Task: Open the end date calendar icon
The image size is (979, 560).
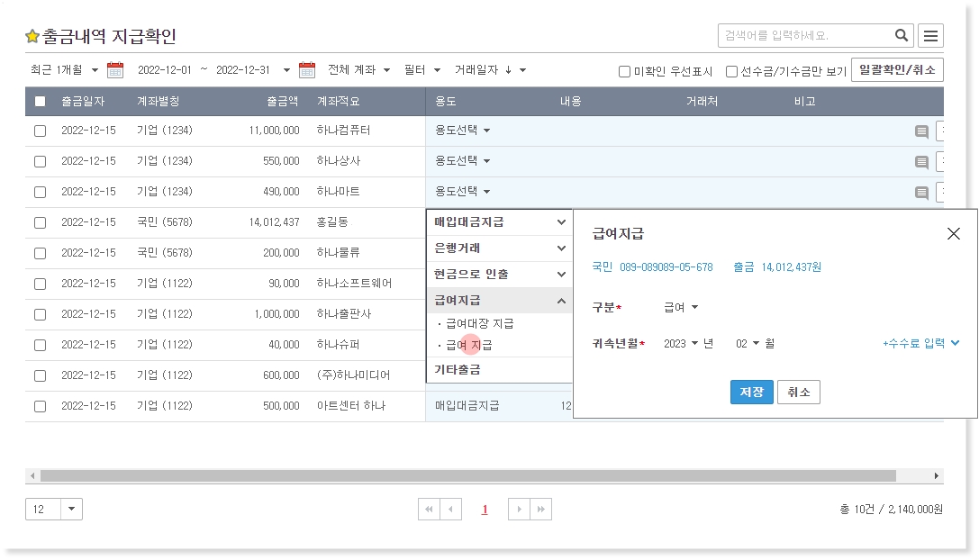Action: pyautogui.click(x=307, y=70)
